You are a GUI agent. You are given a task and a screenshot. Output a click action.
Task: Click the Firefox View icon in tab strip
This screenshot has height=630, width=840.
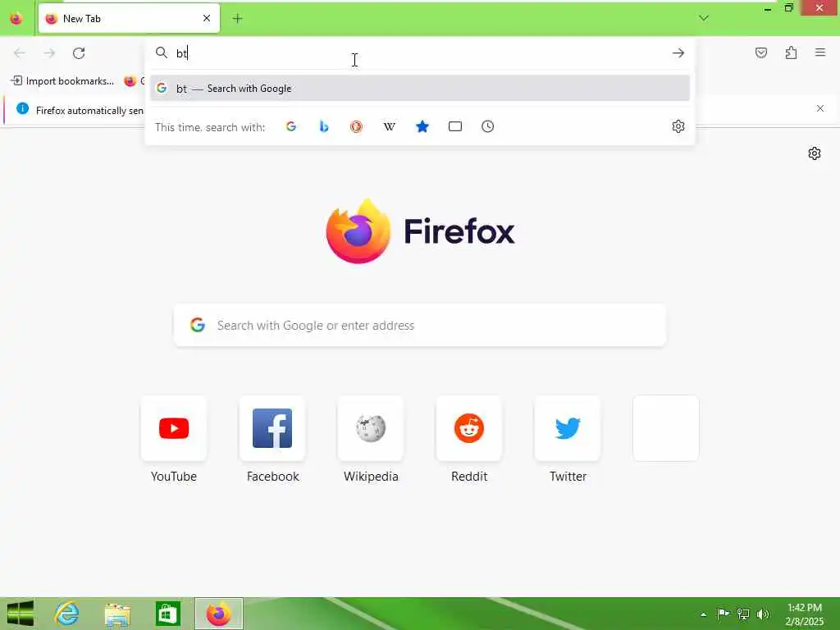point(16,19)
